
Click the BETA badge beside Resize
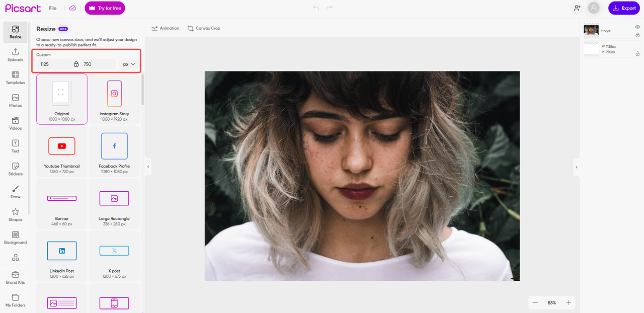63,29
